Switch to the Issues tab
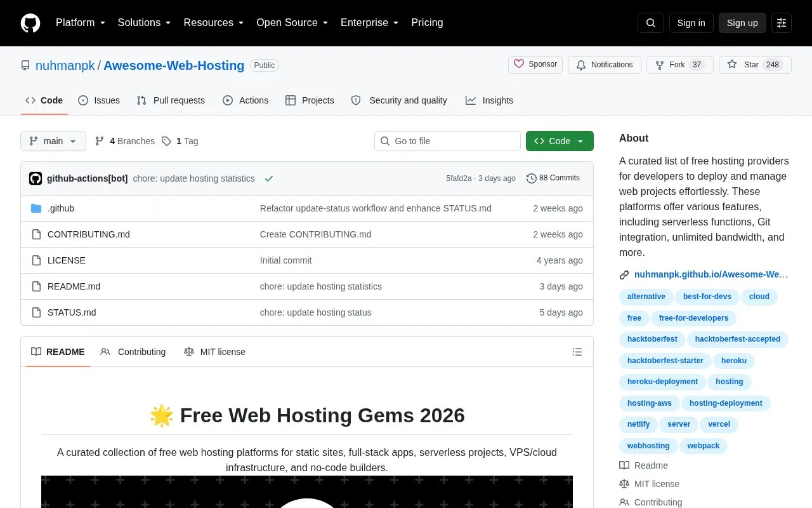 point(99,100)
